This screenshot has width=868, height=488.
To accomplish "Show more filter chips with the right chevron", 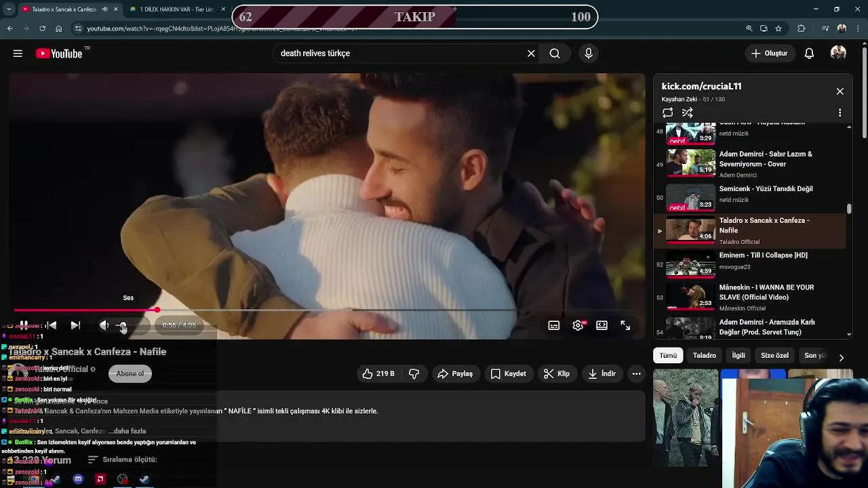I will pos(841,357).
